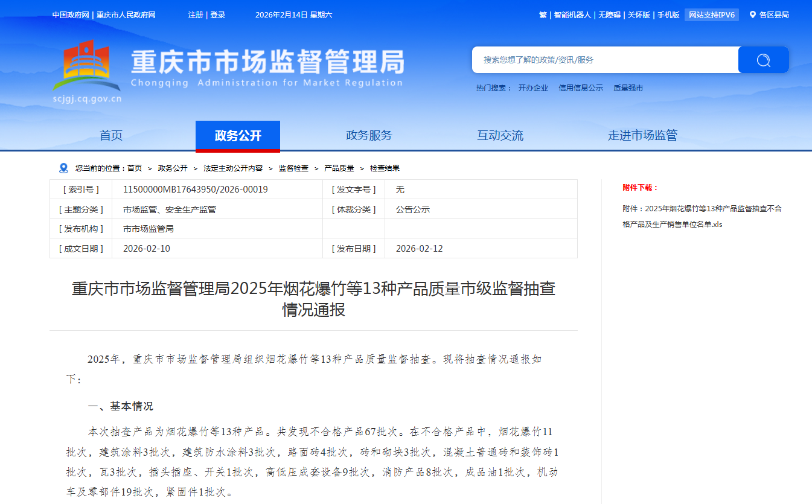This screenshot has width=812, height=504.
Task: Click the location pin beside 各区县局
Action: pyautogui.click(x=753, y=14)
